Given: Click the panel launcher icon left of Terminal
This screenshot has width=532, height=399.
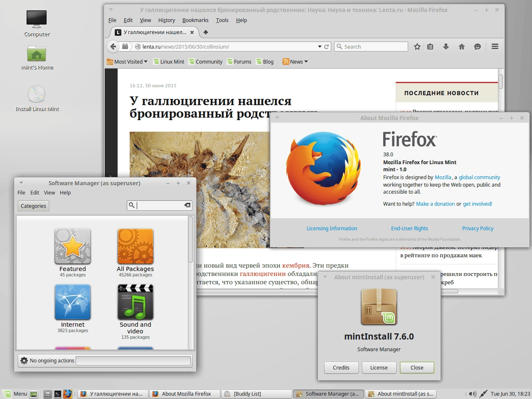Looking at the screenshot, I should coord(48,394).
